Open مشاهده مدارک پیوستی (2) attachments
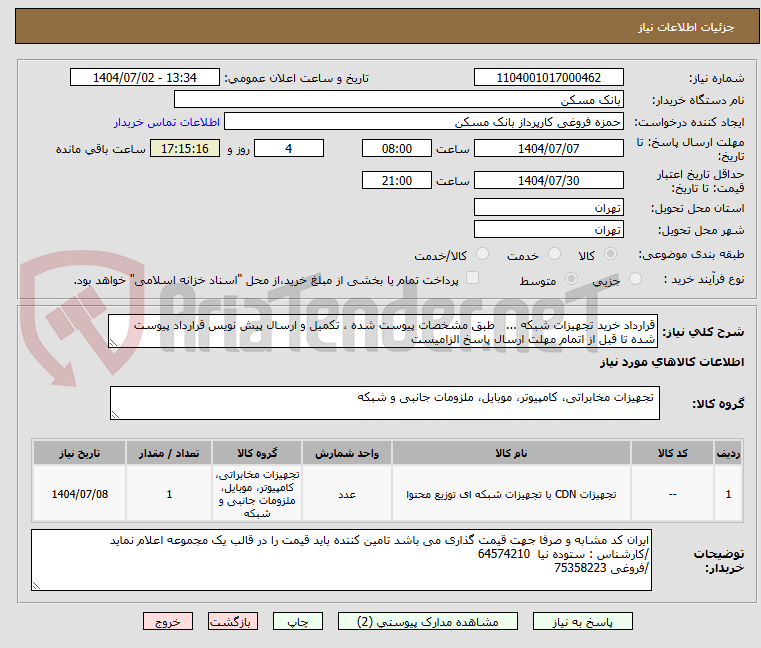The height and width of the screenshot is (648, 761). (x=428, y=621)
